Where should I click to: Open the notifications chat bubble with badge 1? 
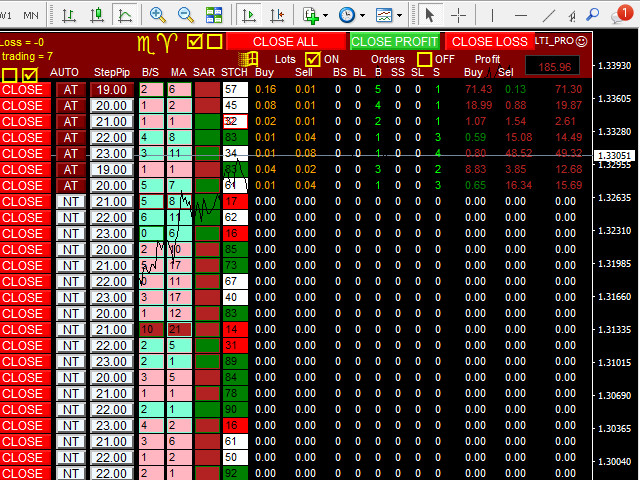coord(621,14)
